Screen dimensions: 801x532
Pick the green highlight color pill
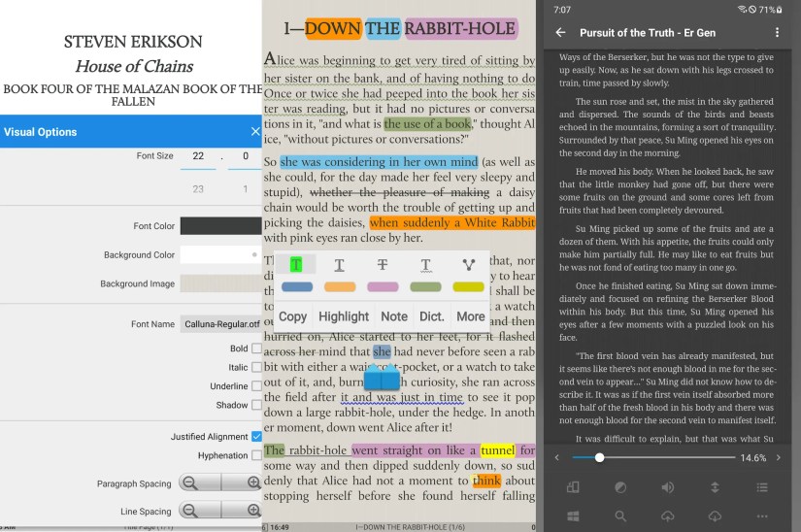[x=425, y=287]
